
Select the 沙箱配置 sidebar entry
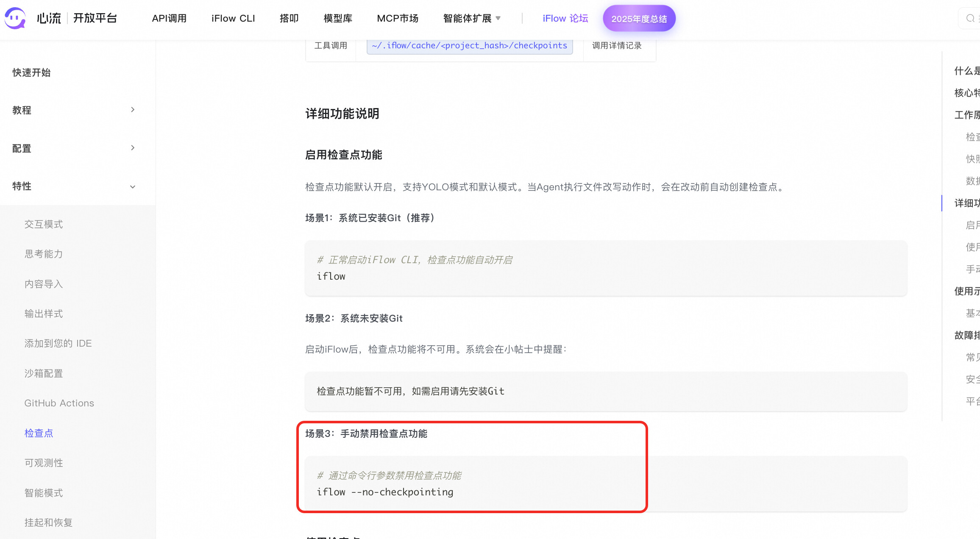(x=44, y=373)
